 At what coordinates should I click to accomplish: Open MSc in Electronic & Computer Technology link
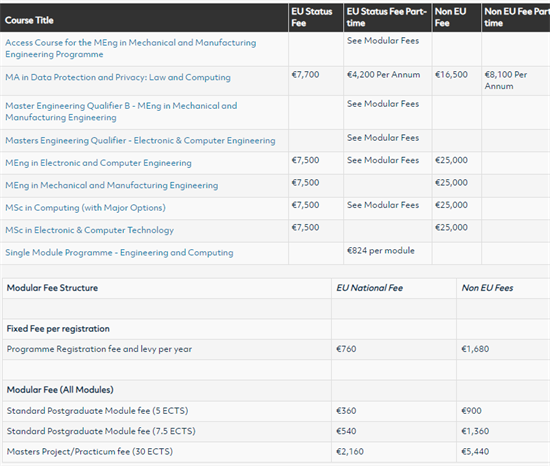(89, 230)
